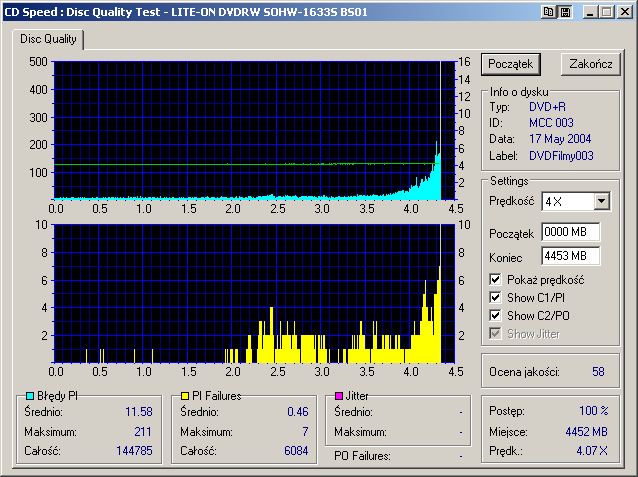Click the PI errors average 11.58
Screen dimensions: 638x477
pyautogui.click(x=139, y=411)
